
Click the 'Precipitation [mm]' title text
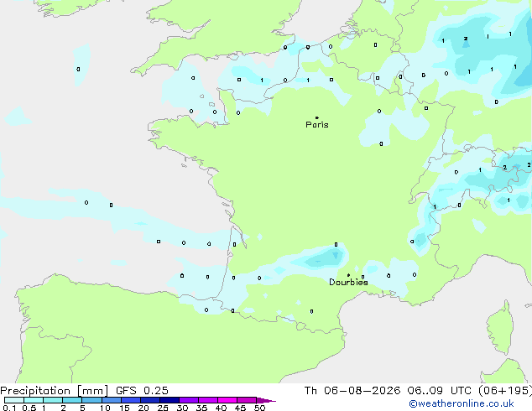55,391
